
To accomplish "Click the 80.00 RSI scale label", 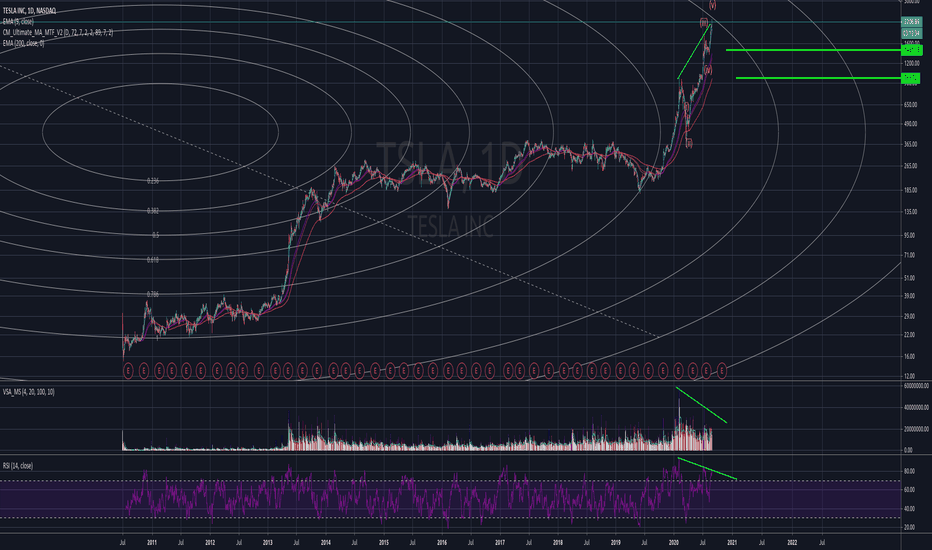I will click(x=909, y=471).
